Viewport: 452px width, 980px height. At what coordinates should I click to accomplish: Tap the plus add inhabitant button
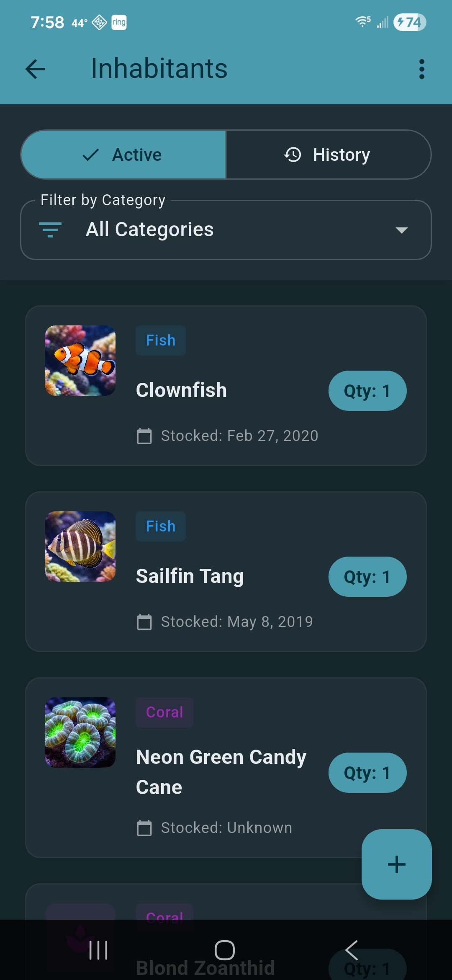[396, 864]
